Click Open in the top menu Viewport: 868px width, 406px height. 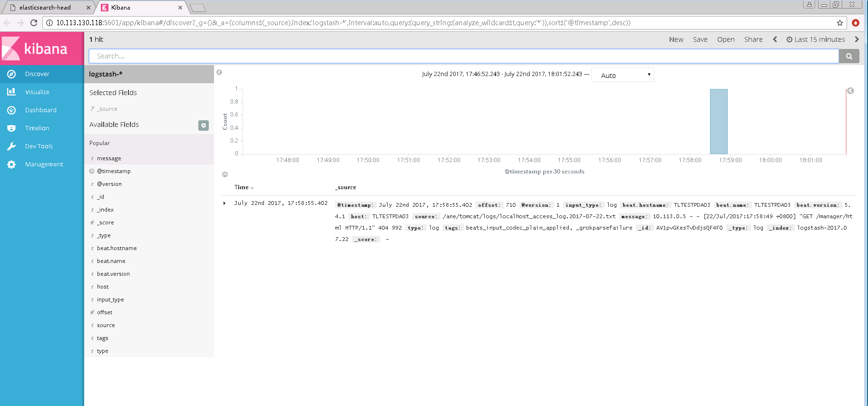(x=726, y=39)
